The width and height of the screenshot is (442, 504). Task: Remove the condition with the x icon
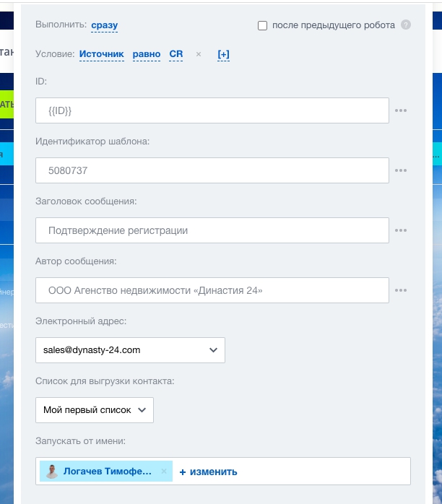pos(199,54)
